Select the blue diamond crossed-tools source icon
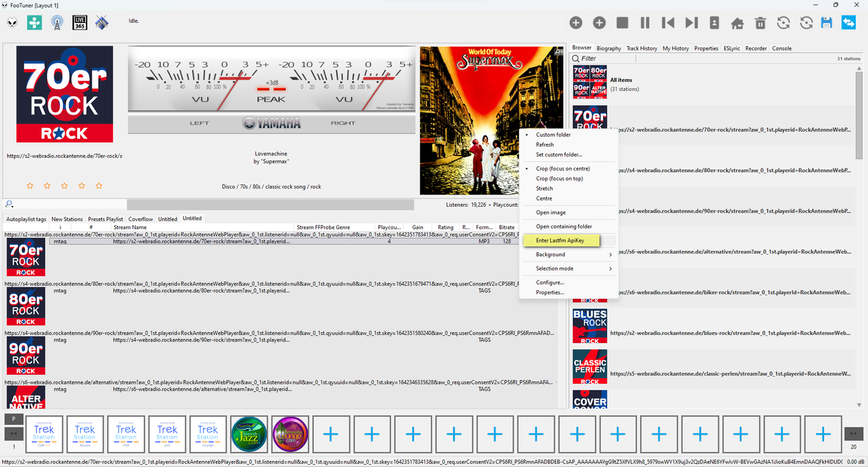The width and height of the screenshot is (868, 467). coord(102,22)
